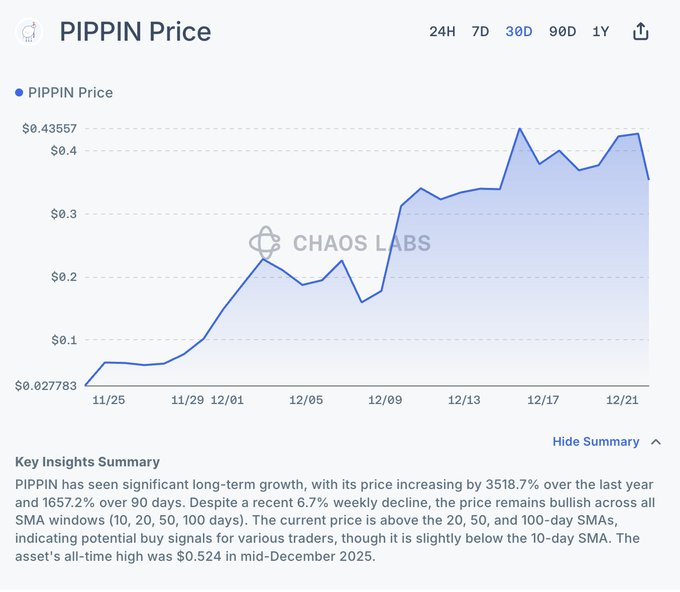Click the PIPPIN Price page title
The image size is (680, 592).
point(135,31)
